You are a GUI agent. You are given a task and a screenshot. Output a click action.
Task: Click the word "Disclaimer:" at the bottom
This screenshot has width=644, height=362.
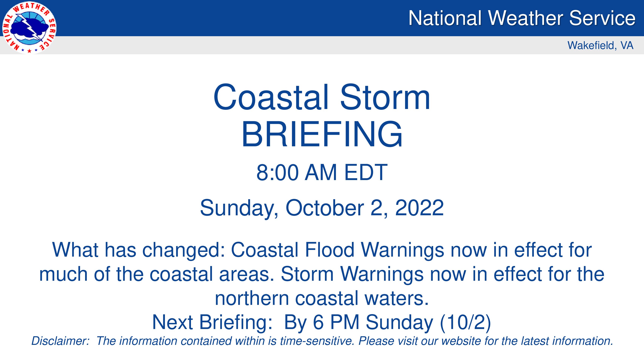[x=60, y=341]
